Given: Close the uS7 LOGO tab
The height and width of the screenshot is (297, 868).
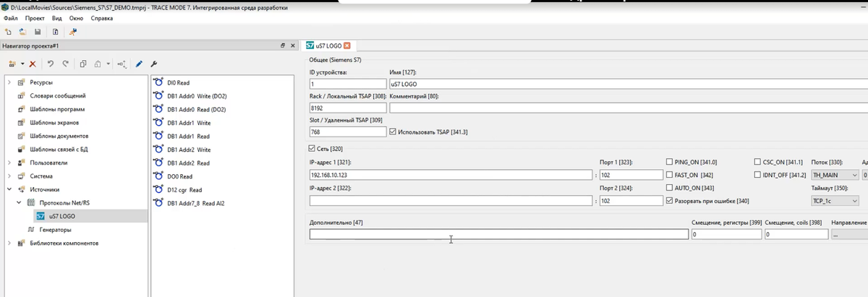Looking at the screenshot, I should coord(347,46).
